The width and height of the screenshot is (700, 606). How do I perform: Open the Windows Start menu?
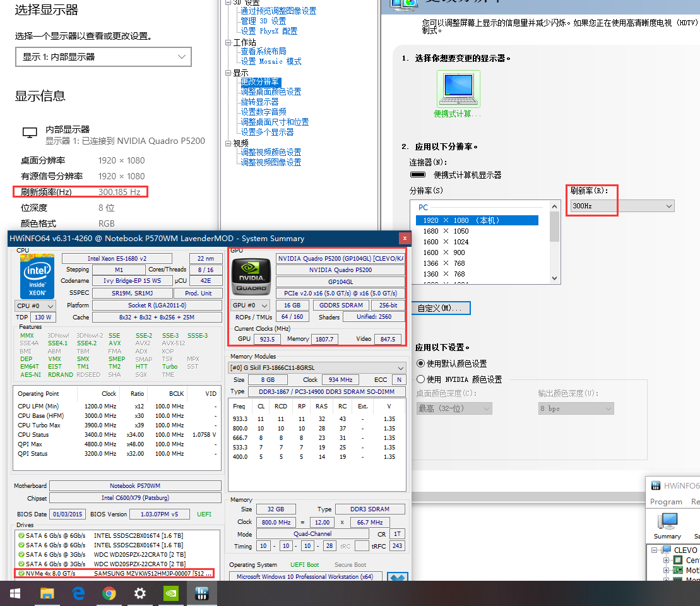[x=15, y=593]
